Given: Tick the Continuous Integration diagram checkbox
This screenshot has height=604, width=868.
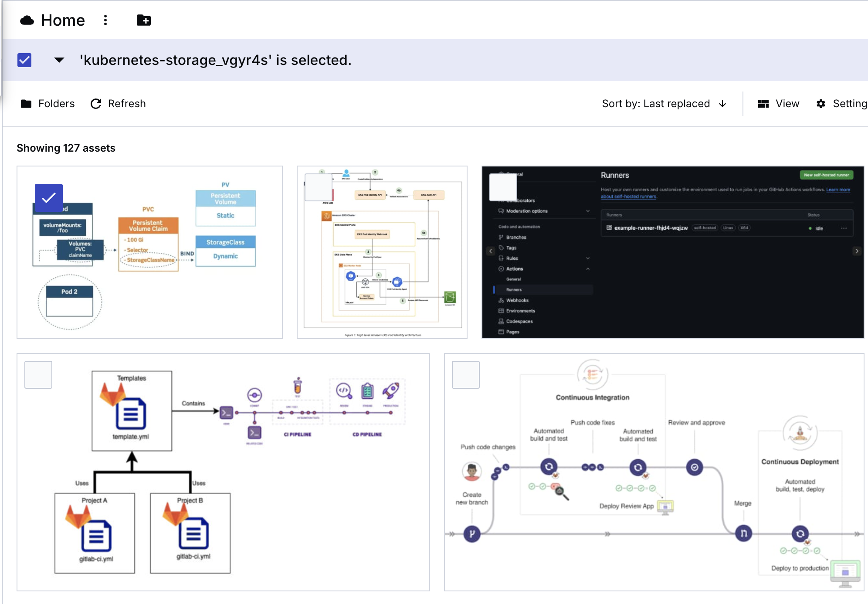Looking at the screenshot, I should [x=466, y=375].
